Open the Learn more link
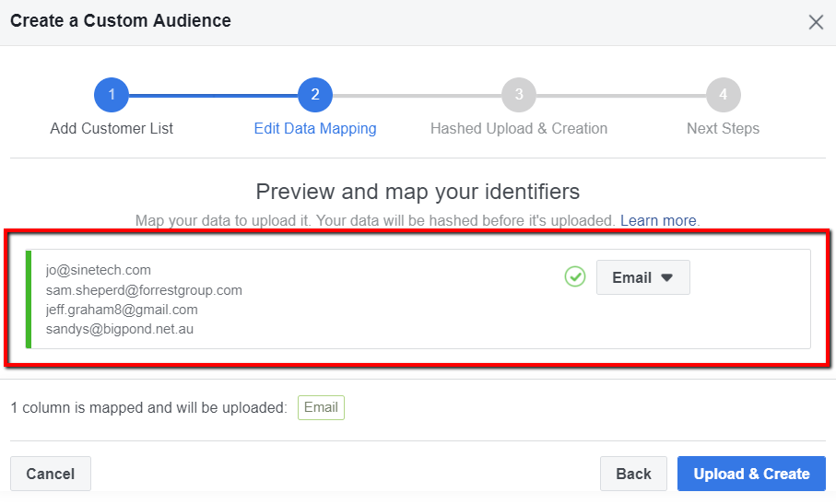 [x=658, y=221]
